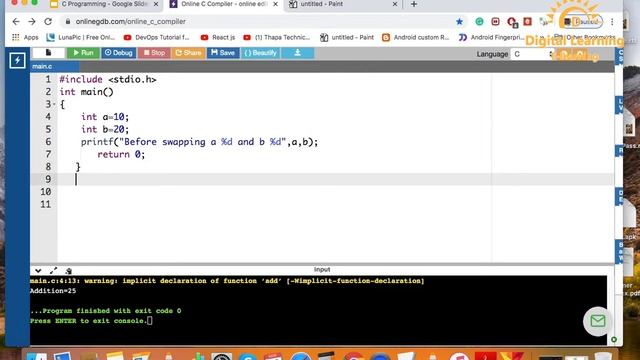Open untitled - Paint bookmark
Image resolution: width=640 pixels, height=360 pixels.
click(x=347, y=38)
